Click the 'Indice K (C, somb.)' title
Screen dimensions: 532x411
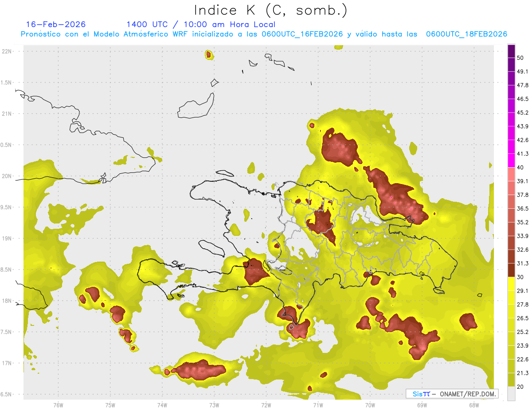pyautogui.click(x=271, y=10)
